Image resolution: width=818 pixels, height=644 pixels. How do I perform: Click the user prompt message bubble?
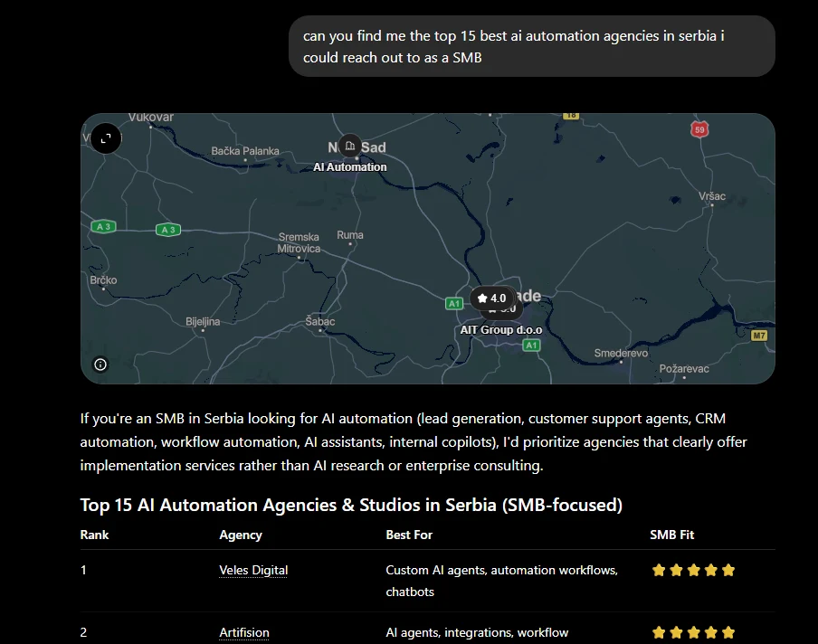(531, 46)
